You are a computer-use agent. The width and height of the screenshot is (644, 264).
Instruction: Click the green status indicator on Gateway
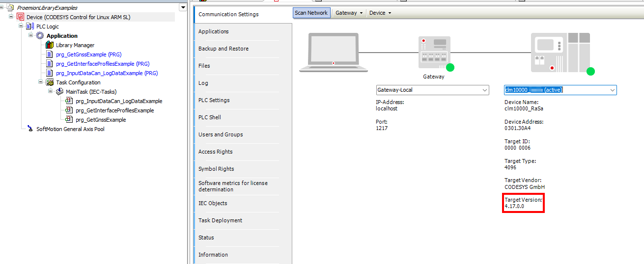[x=449, y=68]
